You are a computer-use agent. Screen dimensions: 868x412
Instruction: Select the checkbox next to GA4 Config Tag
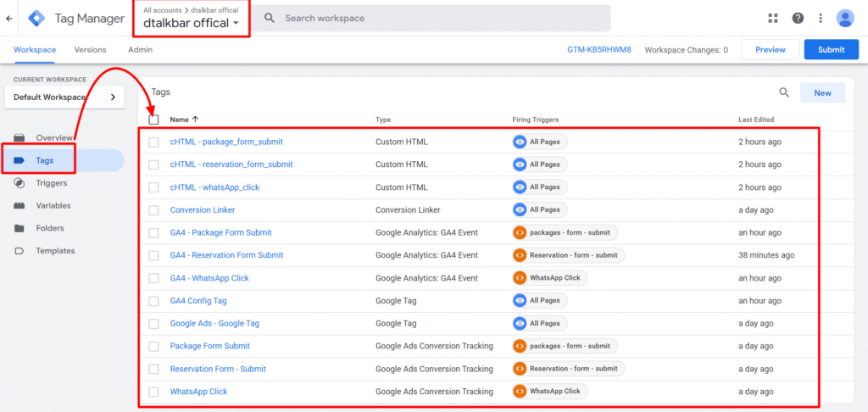(153, 301)
